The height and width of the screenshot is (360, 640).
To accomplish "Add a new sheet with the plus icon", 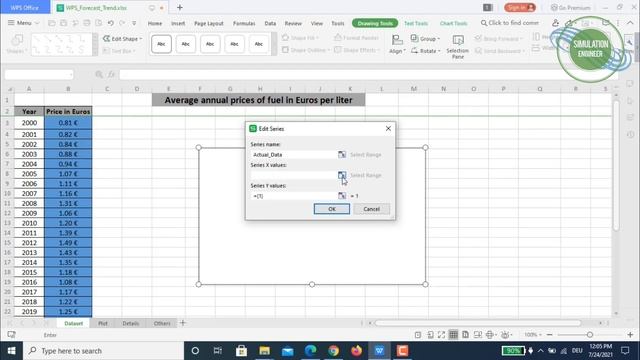I will 183,323.
